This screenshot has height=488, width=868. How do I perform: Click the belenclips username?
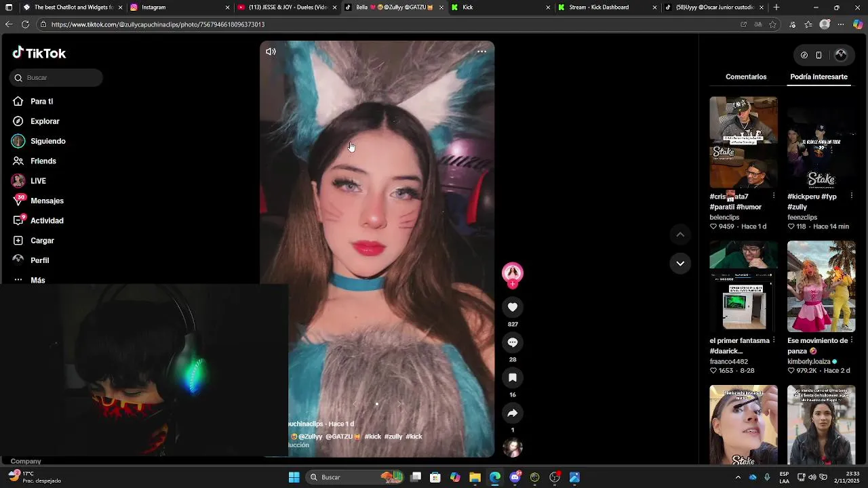[724, 218]
